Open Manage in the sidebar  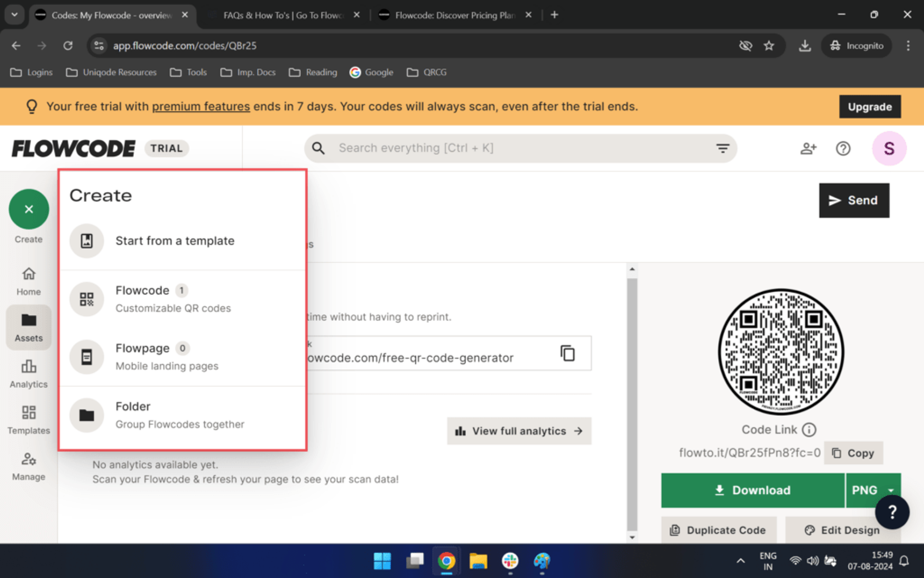(29, 466)
